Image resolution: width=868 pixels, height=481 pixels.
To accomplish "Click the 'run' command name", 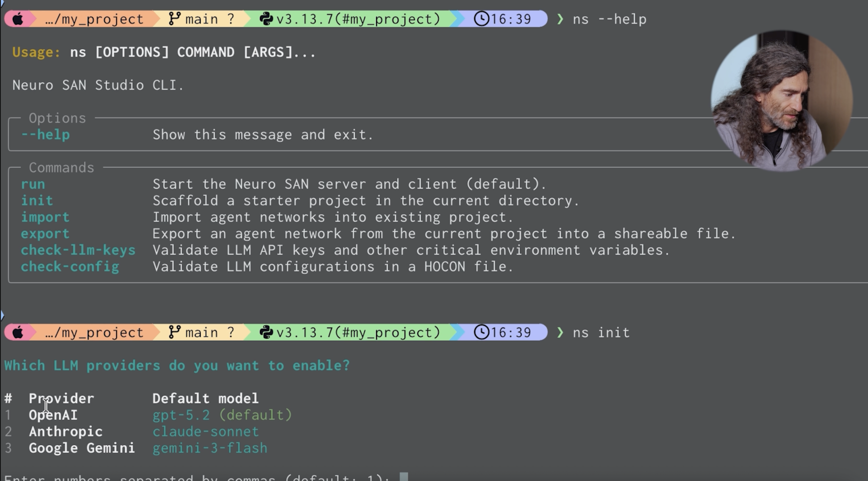I will [x=33, y=184].
